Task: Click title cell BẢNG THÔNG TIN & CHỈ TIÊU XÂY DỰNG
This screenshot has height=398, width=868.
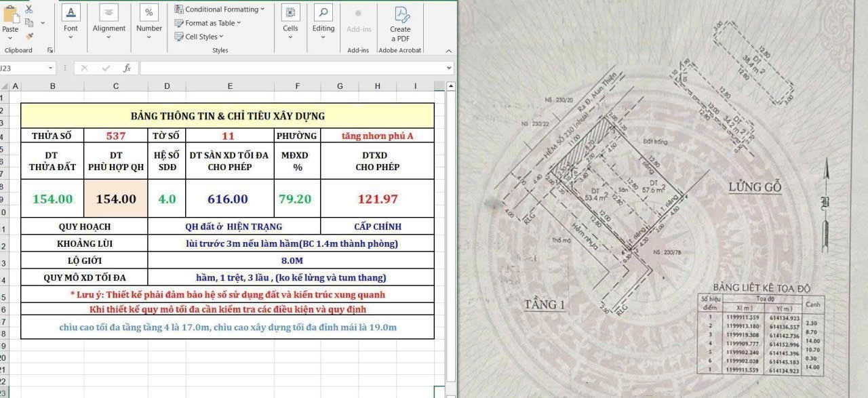Action: [227, 116]
